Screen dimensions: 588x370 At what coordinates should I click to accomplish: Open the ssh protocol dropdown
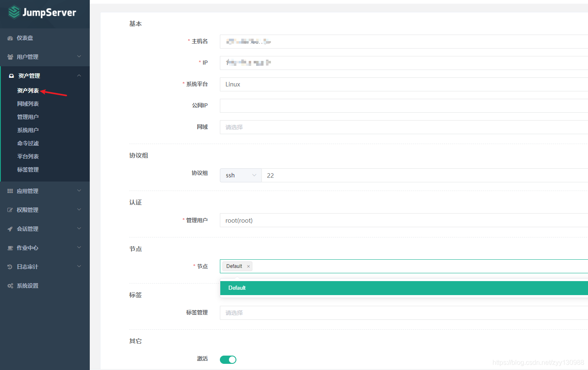pos(241,175)
